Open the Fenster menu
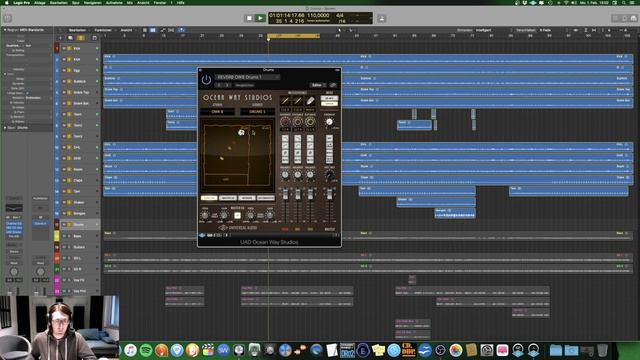640x360 pixels. (x=160, y=2)
